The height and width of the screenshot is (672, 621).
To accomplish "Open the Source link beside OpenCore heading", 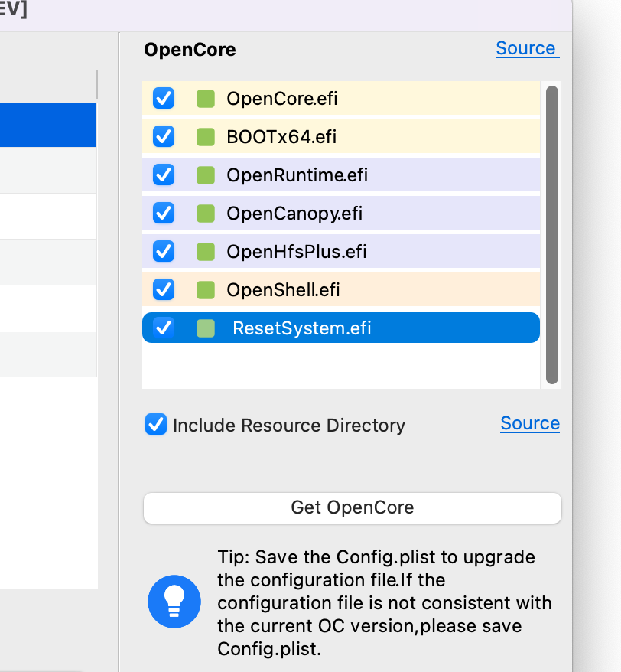I will click(527, 48).
